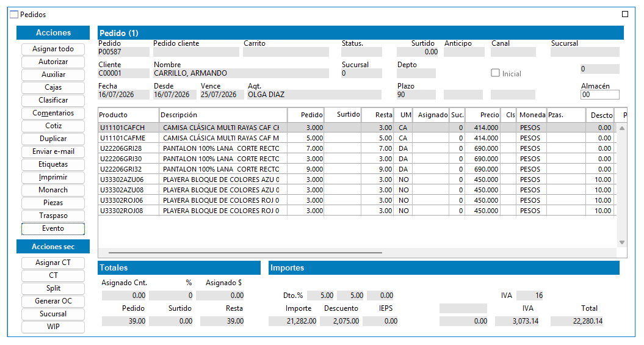Select product row U22206GRI30
The height and width of the screenshot is (345, 644).
pos(357,159)
